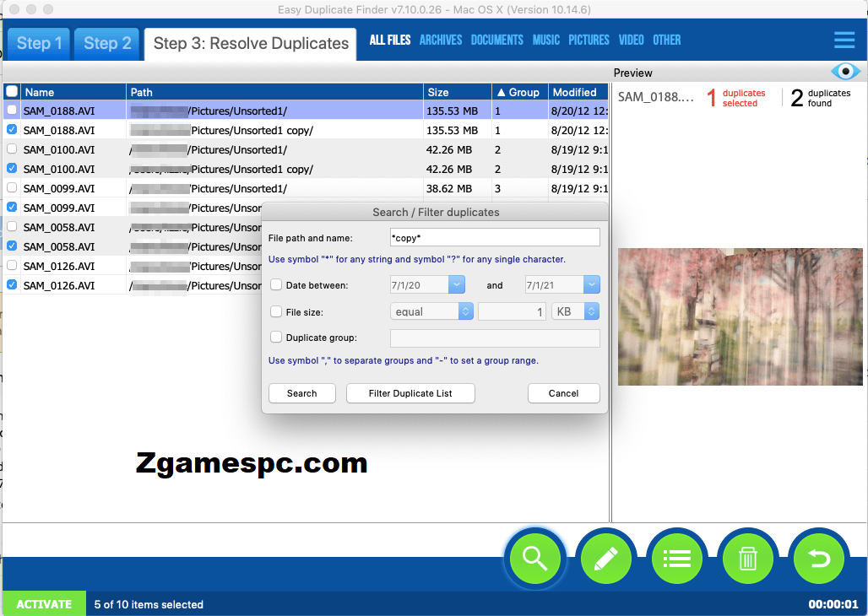Image resolution: width=868 pixels, height=616 pixels.
Task: Uncheck SAM_0188.AVI in Unsorted1 copy
Action: [x=12, y=129]
